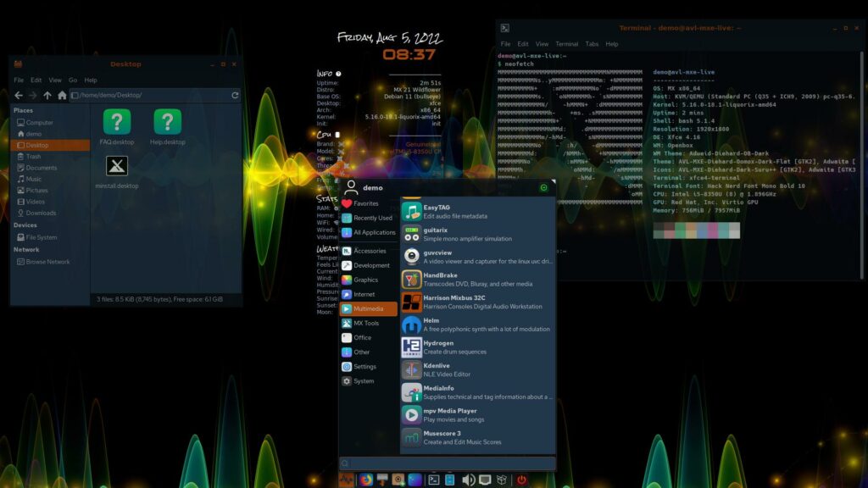Expand the MX Tools category
The width and height of the screenshot is (868, 488).
pyautogui.click(x=366, y=323)
